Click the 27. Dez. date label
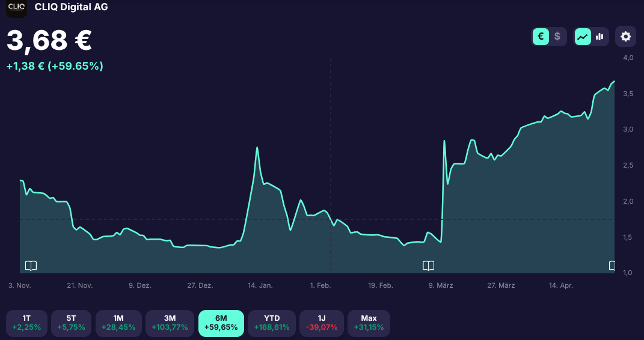 [200, 285]
